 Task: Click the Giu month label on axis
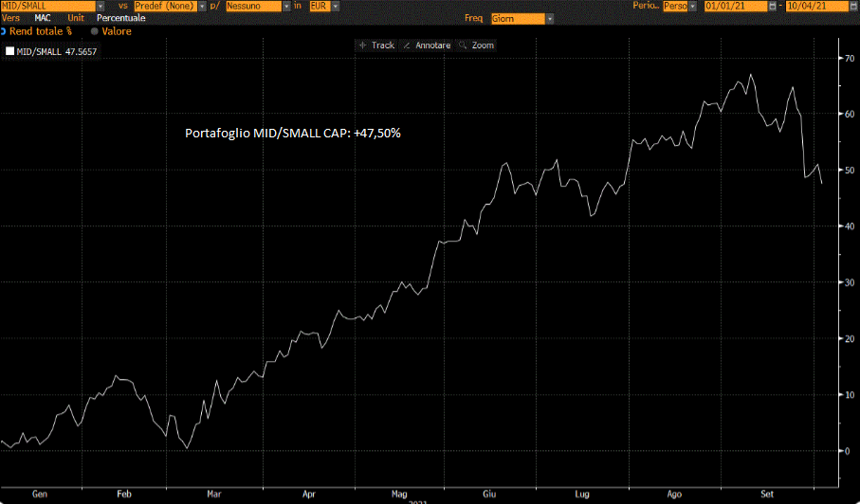coord(489,495)
